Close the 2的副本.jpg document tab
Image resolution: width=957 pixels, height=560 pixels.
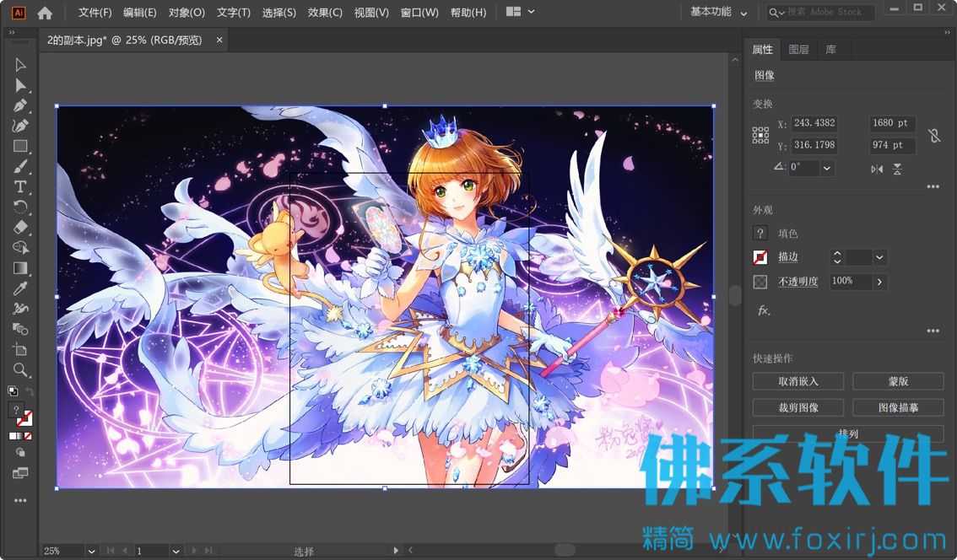[219, 40]
